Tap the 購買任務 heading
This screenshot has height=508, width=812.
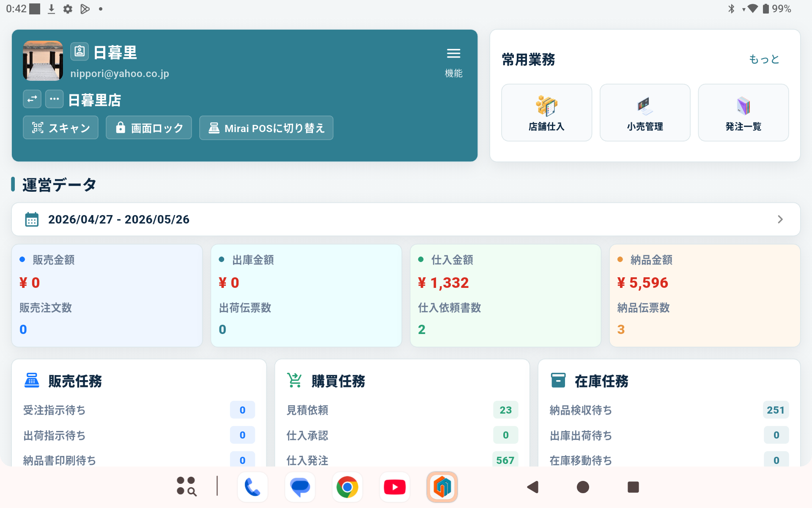coord(338,381)
